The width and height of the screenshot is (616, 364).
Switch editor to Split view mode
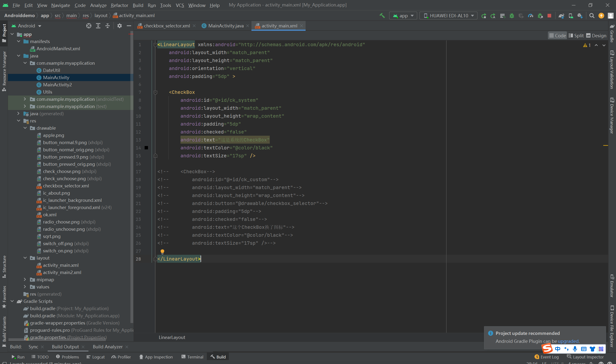click(x=576, y=36)
